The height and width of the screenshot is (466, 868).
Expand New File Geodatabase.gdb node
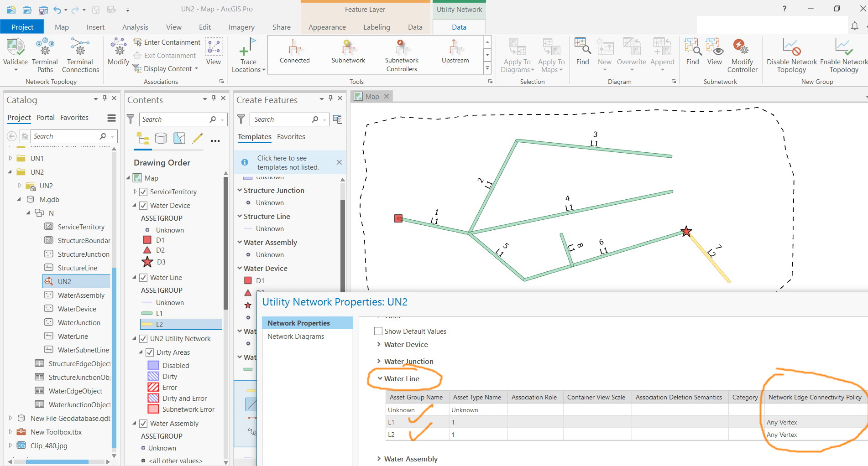pos(10,419)
